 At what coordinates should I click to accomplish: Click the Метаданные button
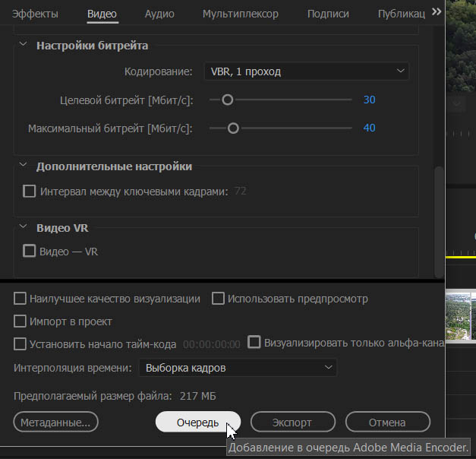click(55, 422)
